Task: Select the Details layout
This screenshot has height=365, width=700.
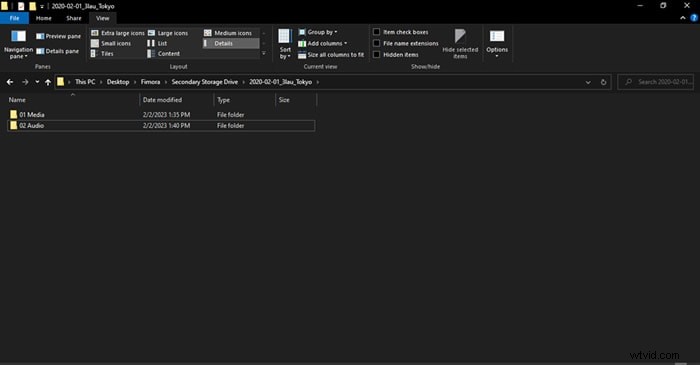Action: point(231,43)
